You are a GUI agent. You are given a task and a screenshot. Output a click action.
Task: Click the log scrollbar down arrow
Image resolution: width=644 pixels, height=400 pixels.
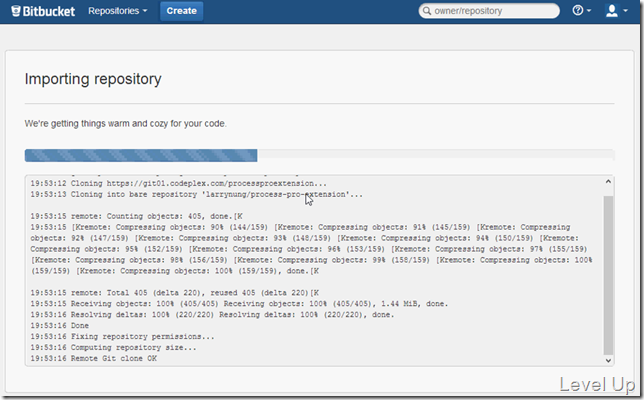[608, 361]
